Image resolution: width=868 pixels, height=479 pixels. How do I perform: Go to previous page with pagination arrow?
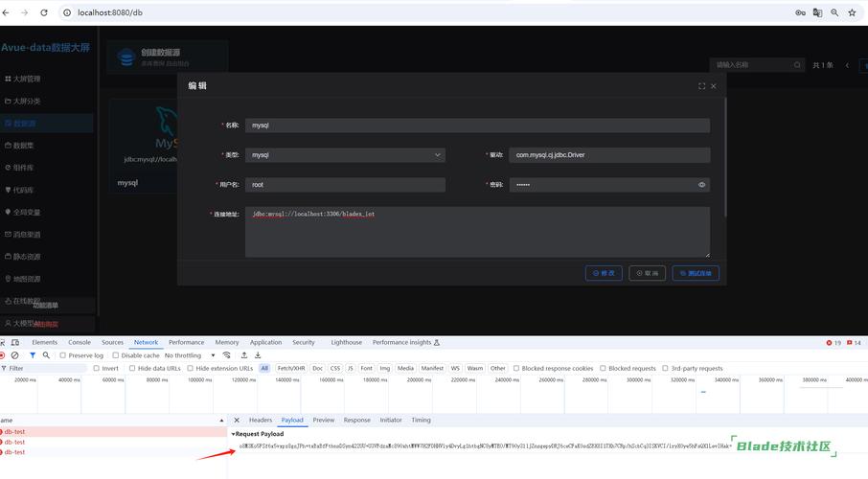point(847,65)
